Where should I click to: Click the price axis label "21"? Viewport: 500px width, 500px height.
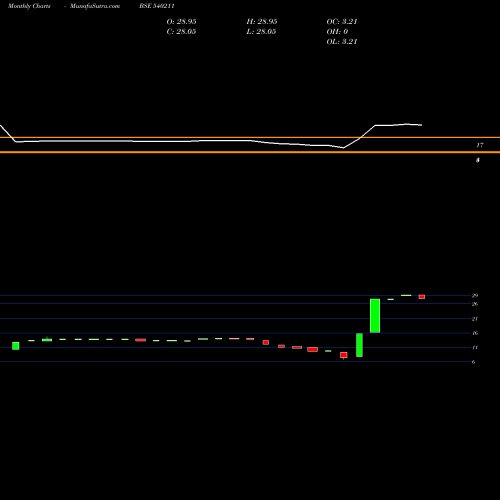pyautogui.click(x=475, y=319)
